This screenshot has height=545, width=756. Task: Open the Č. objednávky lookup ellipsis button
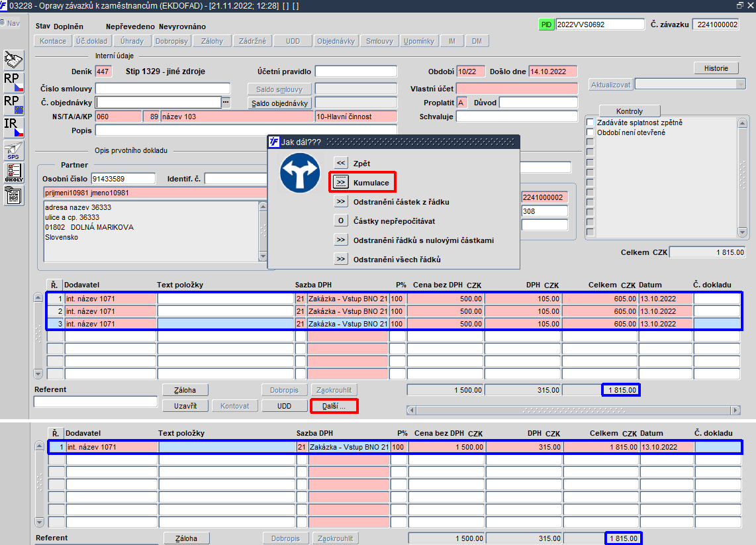tap(226, 102)
